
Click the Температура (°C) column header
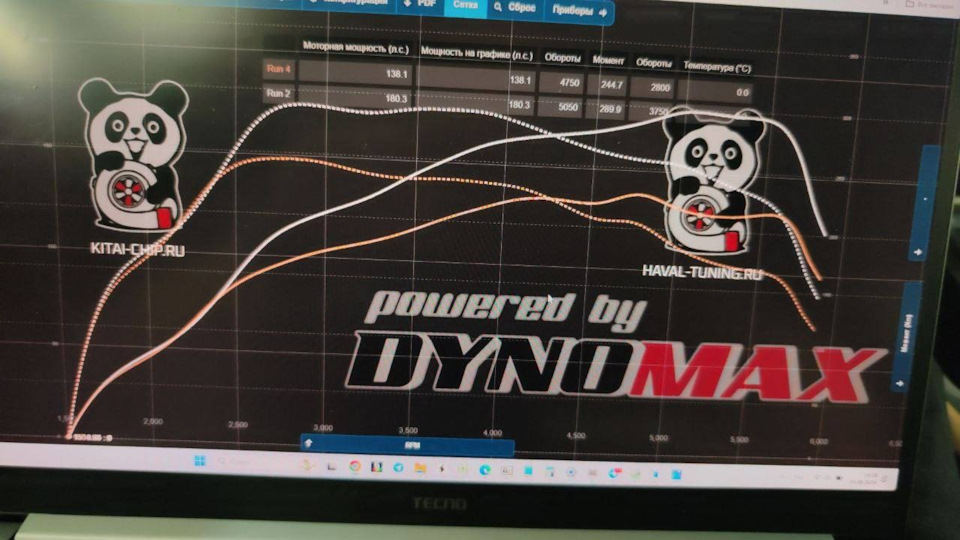(x=716, y=66)
